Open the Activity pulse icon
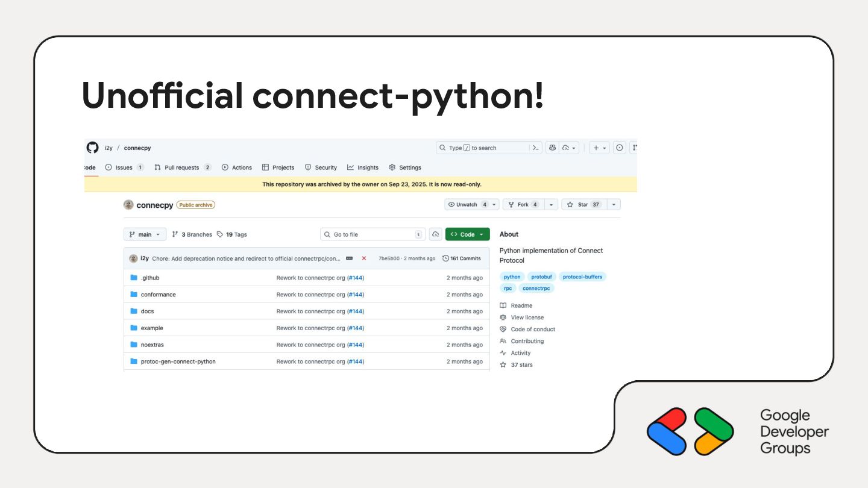 (x=503, y=353)
